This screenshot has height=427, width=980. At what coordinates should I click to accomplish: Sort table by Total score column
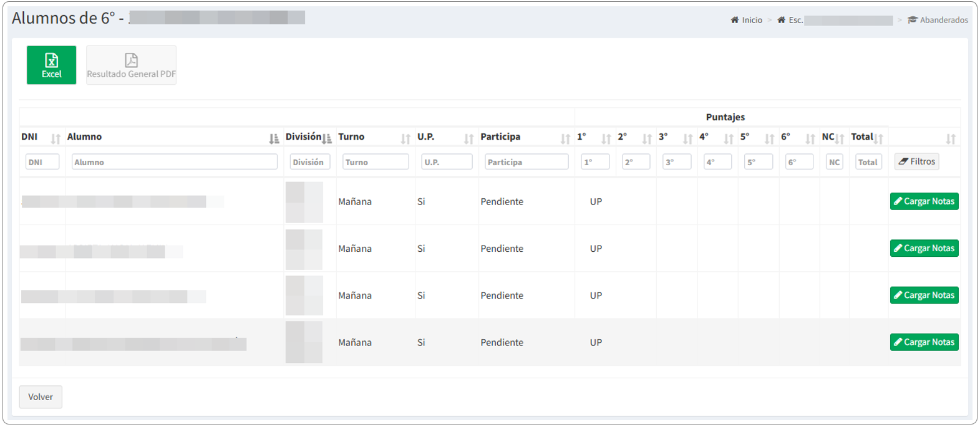point(867,137)
